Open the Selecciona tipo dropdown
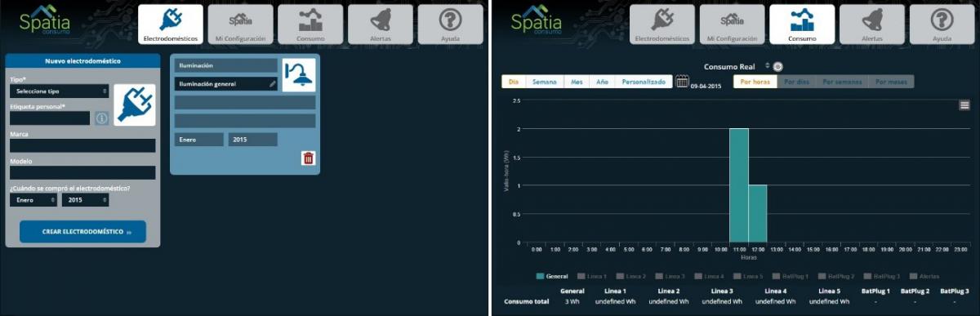 60,91
